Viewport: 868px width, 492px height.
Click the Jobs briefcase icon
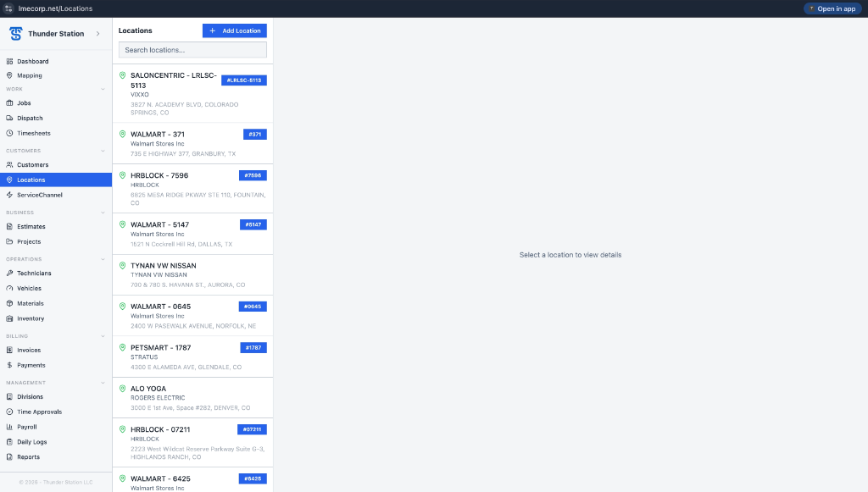pyautogui.click(x=9, y=102)
